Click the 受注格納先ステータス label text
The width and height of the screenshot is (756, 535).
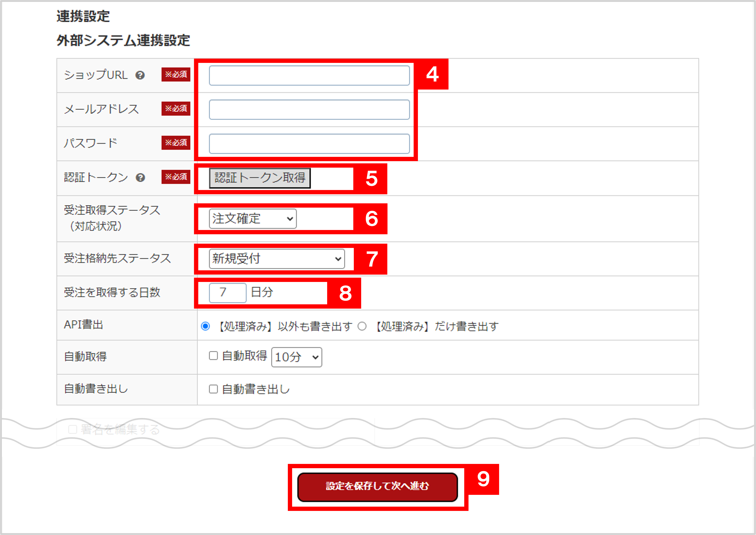tap(118, 259)
